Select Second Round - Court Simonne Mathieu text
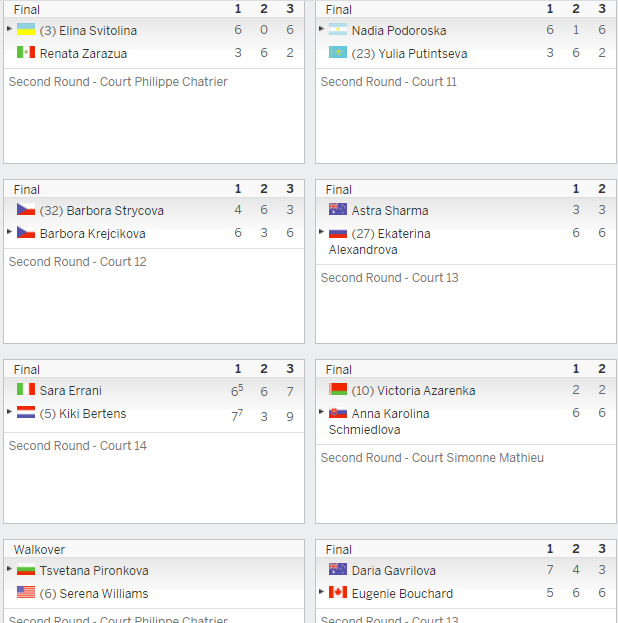 432,458
